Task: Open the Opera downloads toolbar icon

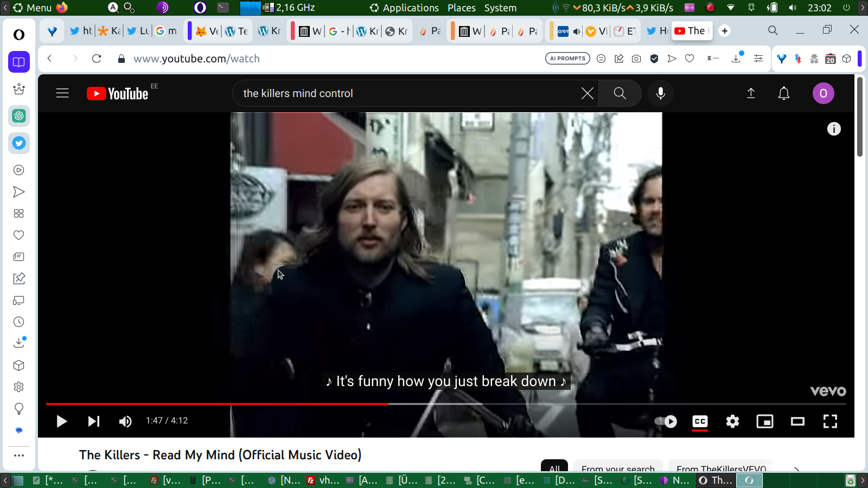Action: coord(736,58)
